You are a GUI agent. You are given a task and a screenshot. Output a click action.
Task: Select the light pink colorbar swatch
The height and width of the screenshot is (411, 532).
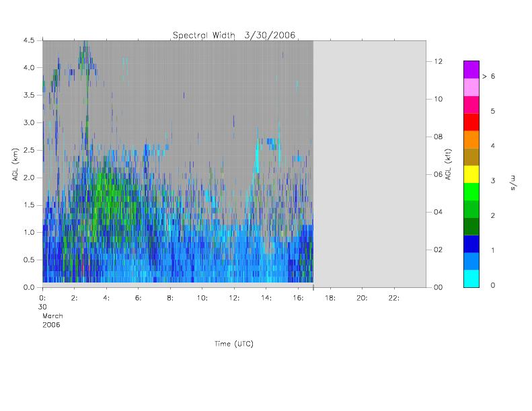[x=471, y=87]
